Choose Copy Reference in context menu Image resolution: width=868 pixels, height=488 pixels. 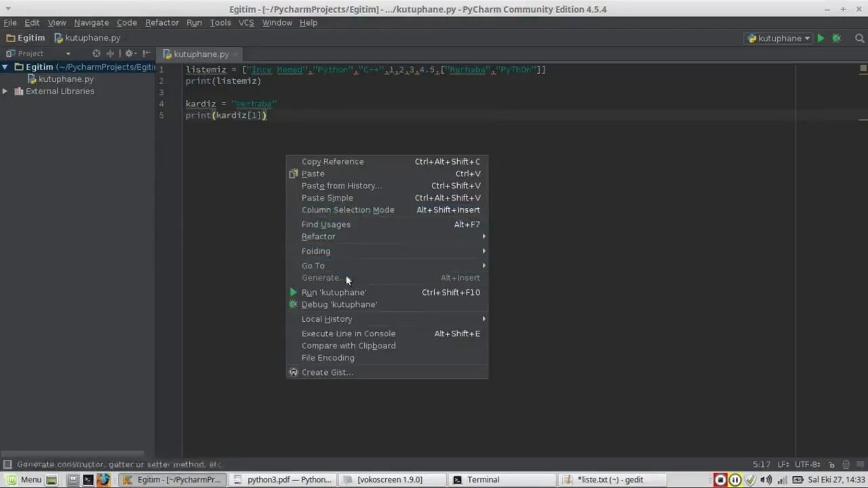(x=387, y=161)
